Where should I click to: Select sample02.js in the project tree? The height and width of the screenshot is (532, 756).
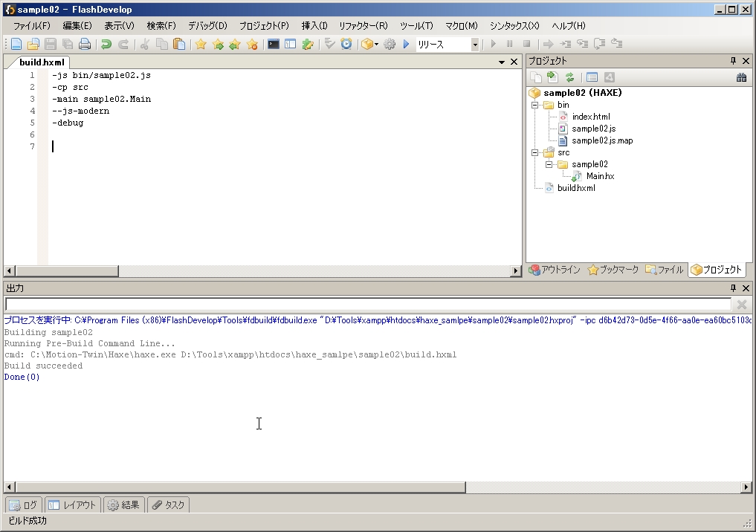(x=593, y=129)
